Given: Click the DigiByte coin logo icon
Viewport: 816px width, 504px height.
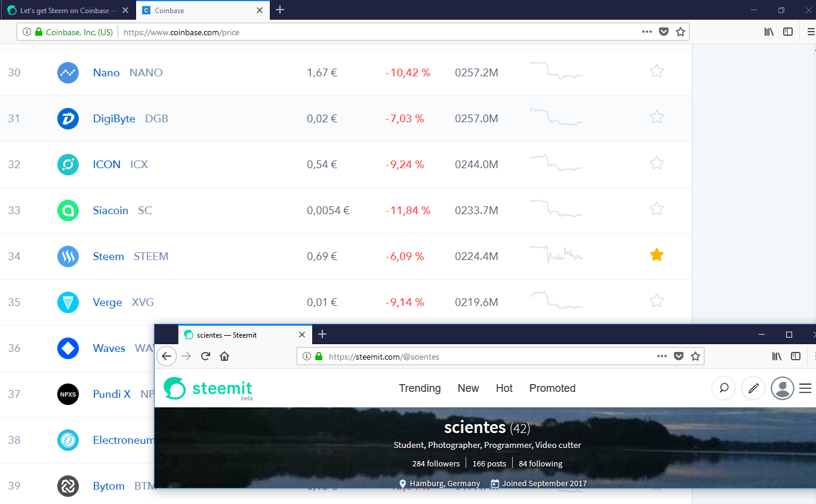Looking at the screenshot, I should point(68,119).
